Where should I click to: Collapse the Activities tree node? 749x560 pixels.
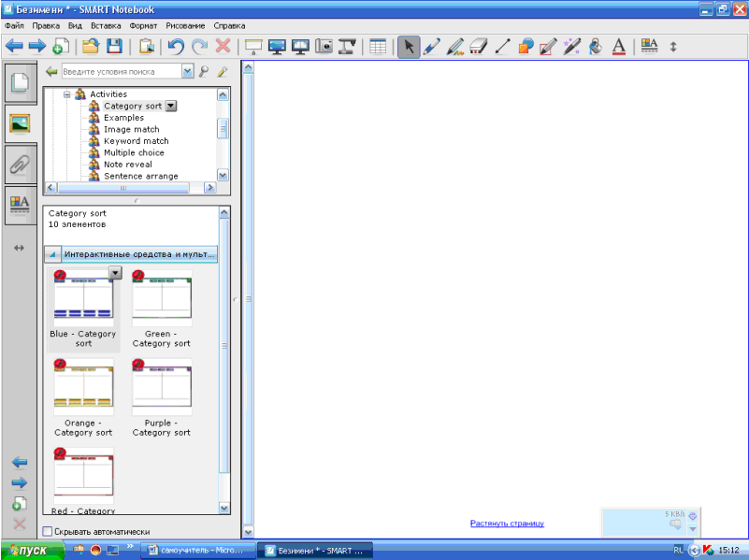coord(67,94)
